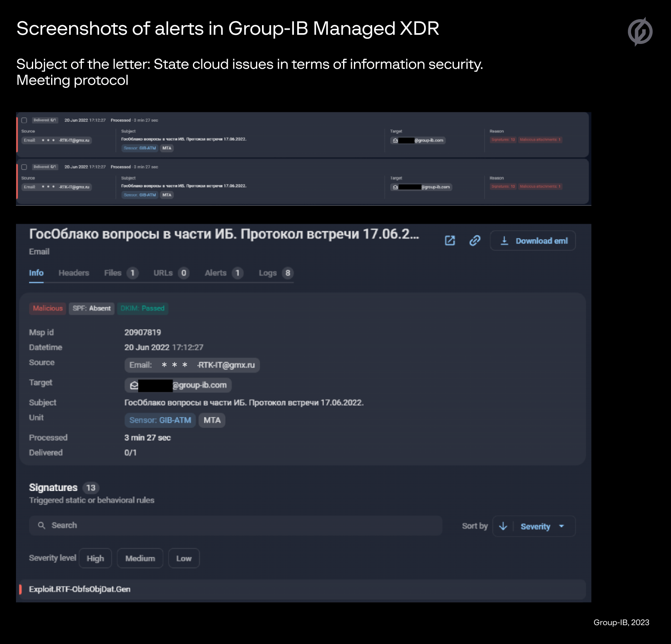This screenshot has width=671, height=644.
Task: Click the MTA chip in first alert row
Action: tap(167, 148)
